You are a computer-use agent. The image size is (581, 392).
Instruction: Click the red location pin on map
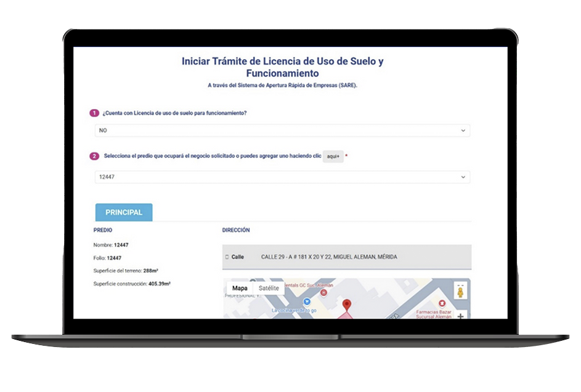tap(346, 304)
